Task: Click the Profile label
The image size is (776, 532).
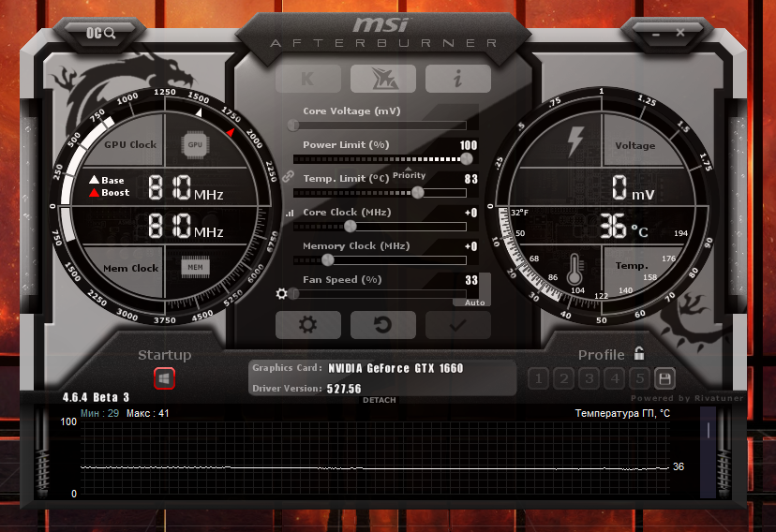Action: (602, 354)
